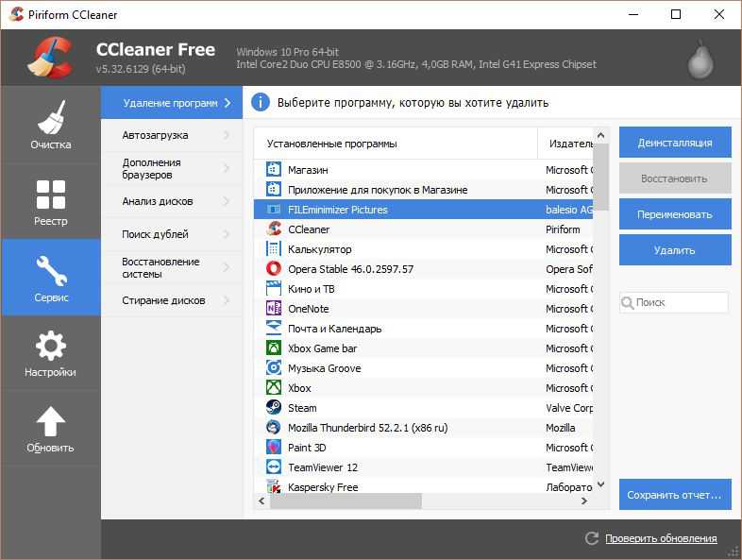This screenshot has width=742, height=560.
Task: Open the Реестр registry section
Action: pos(50,201)
